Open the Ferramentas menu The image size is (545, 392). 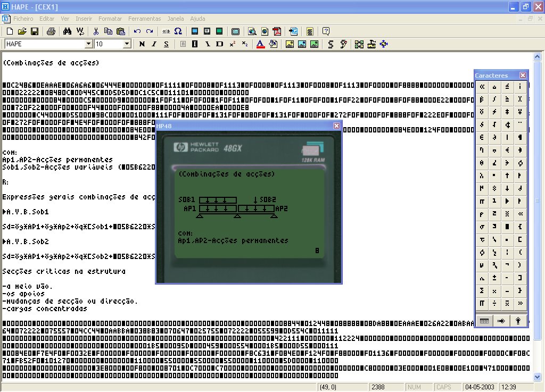(145, 19)
